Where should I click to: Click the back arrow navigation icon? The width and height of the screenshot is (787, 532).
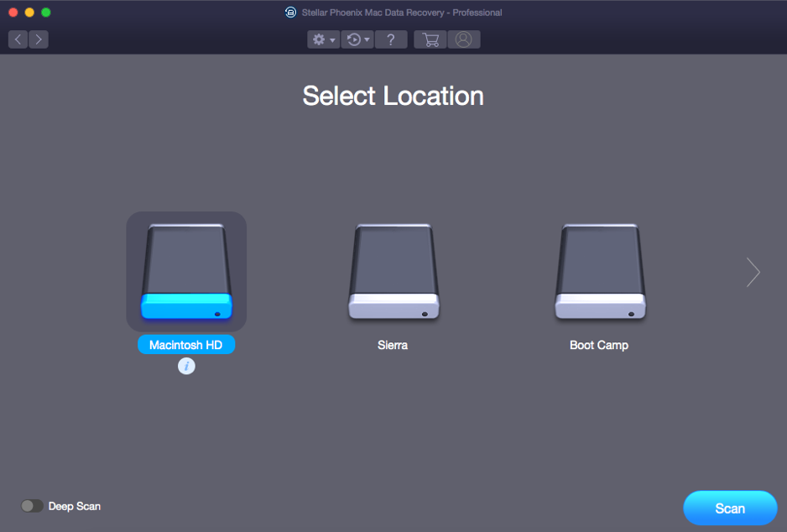click(x=17, y=39)
